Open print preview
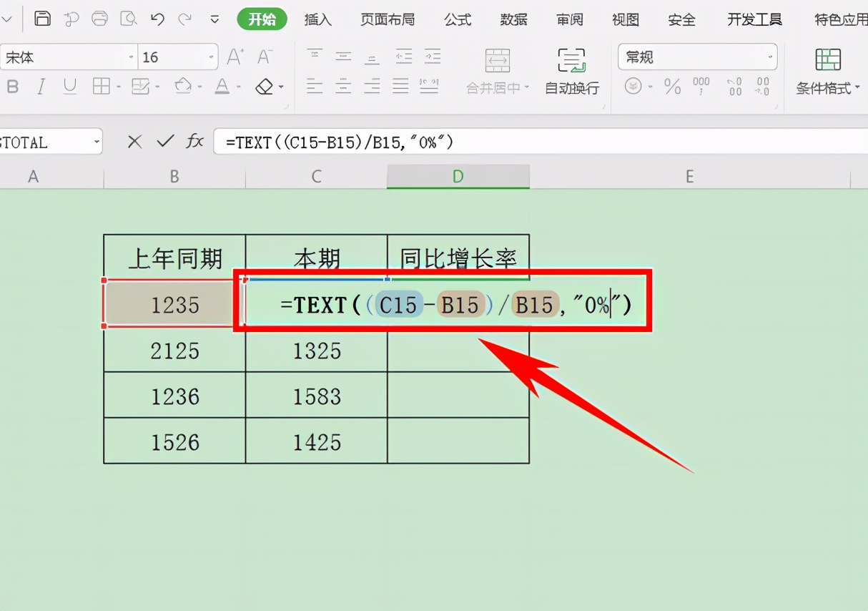This screenshot has height=611, width=868. pos(129,19)
